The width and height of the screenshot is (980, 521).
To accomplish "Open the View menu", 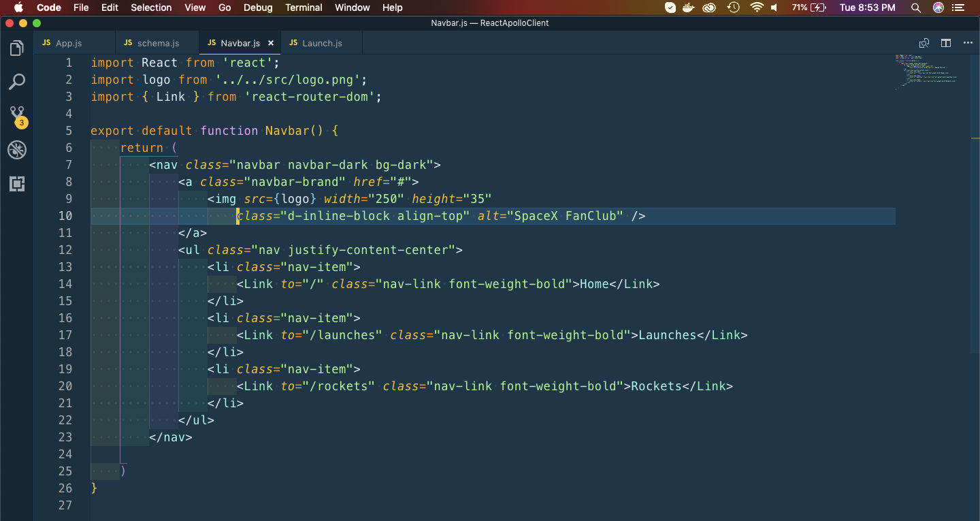I will pyautogui.click(x=195, y=7).
